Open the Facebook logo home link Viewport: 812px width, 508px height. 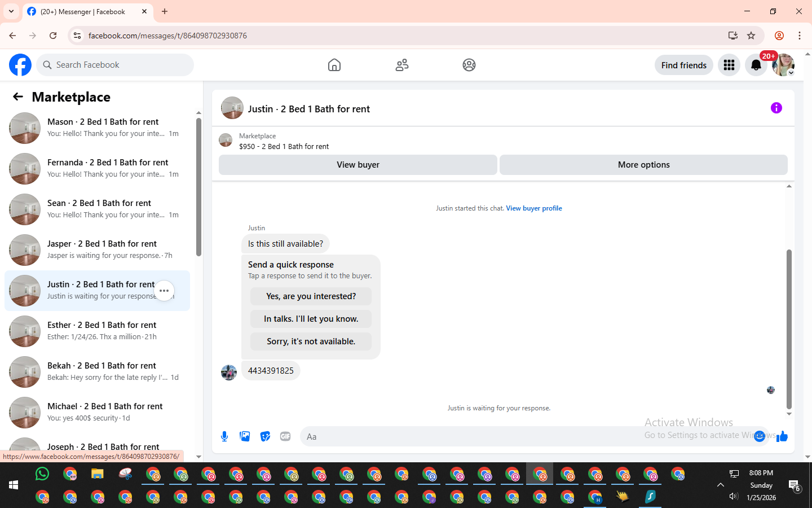pyautogui.click(x=20, y=65)
